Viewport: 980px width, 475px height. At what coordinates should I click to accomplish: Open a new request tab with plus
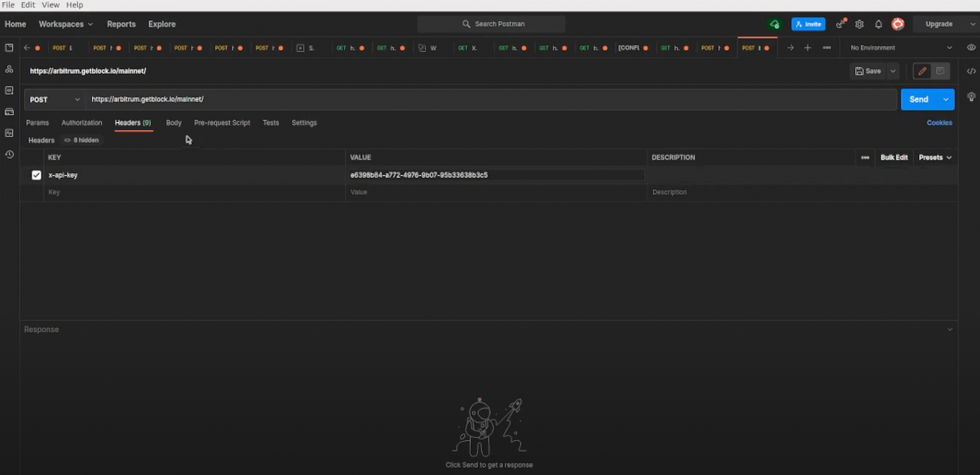(x=807, y=48)
